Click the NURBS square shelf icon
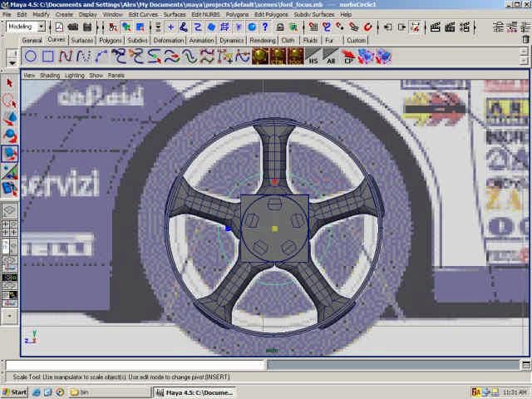 (48, 57)
